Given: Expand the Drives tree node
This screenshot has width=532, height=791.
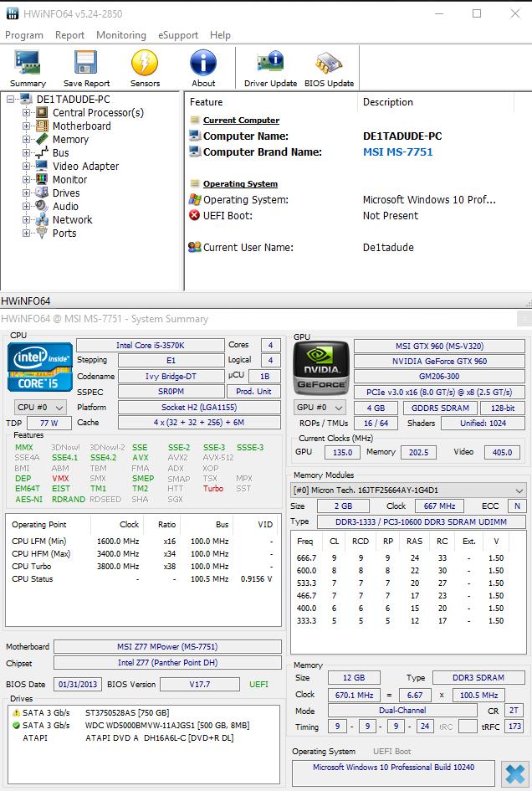Looking at the screenshot, I should click(26, 193).
